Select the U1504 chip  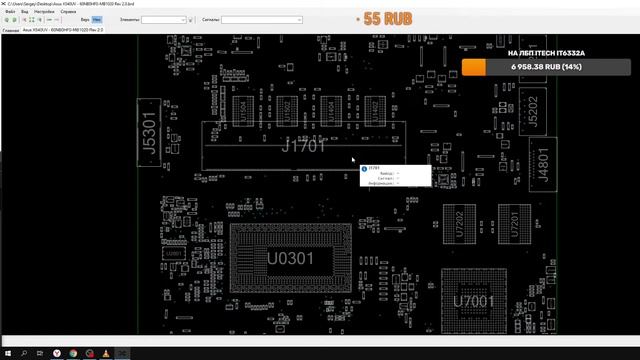243,111
